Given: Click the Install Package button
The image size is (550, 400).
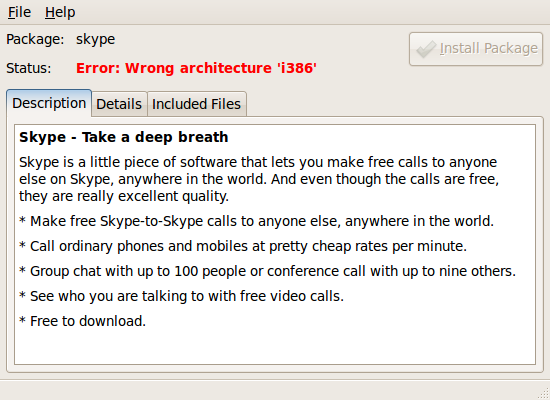Looking at the screenshot, I should [476, 49].
